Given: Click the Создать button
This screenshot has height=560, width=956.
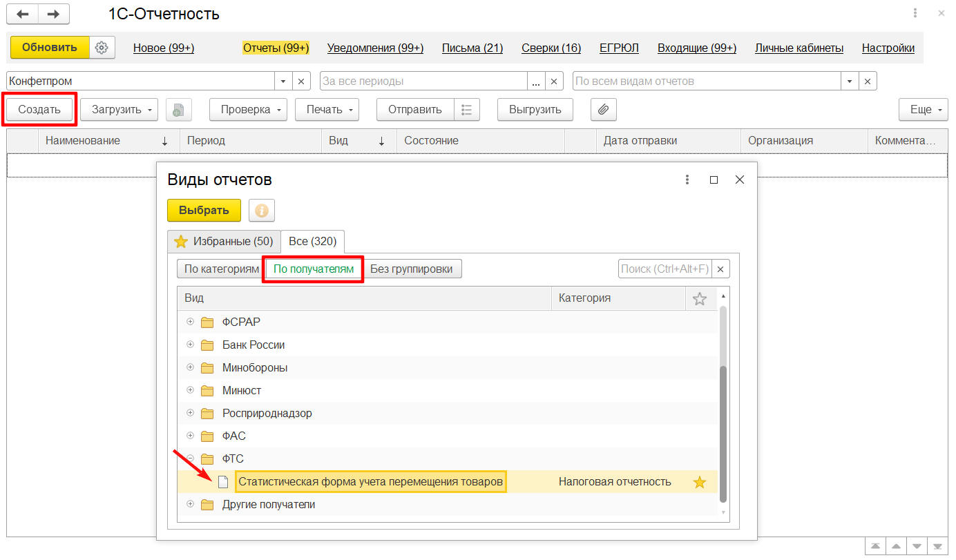Looking at the screenshot, I should tap(39, 109).
